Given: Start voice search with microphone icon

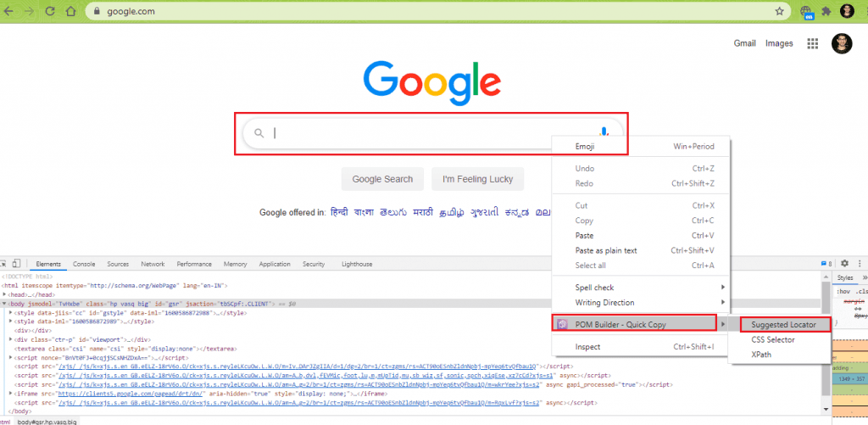Looking at the screenshot, I should [x=604, y=131].
